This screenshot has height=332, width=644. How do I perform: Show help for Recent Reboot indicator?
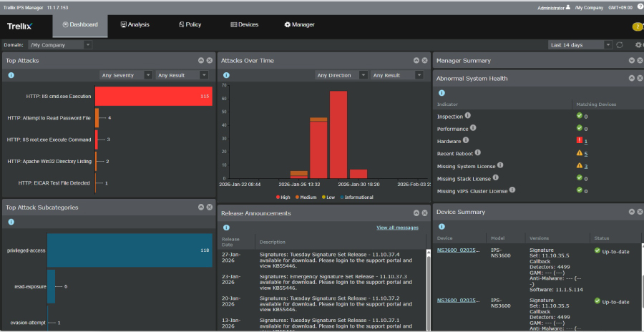[x=478, y=153]
